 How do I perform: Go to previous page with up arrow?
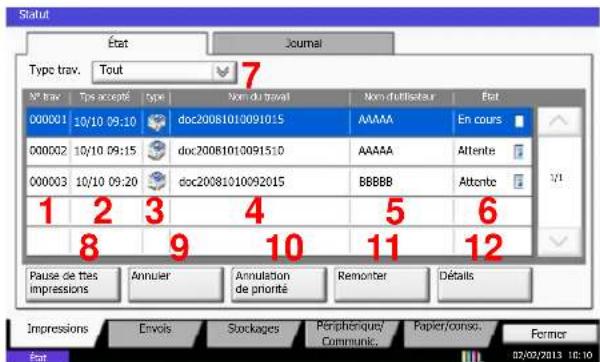[x=558, y=121]
